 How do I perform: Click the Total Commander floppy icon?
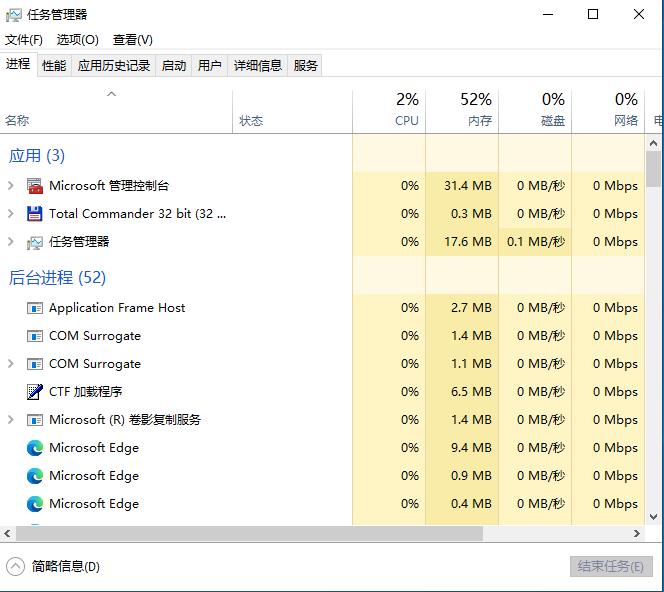tap(35, 214)
